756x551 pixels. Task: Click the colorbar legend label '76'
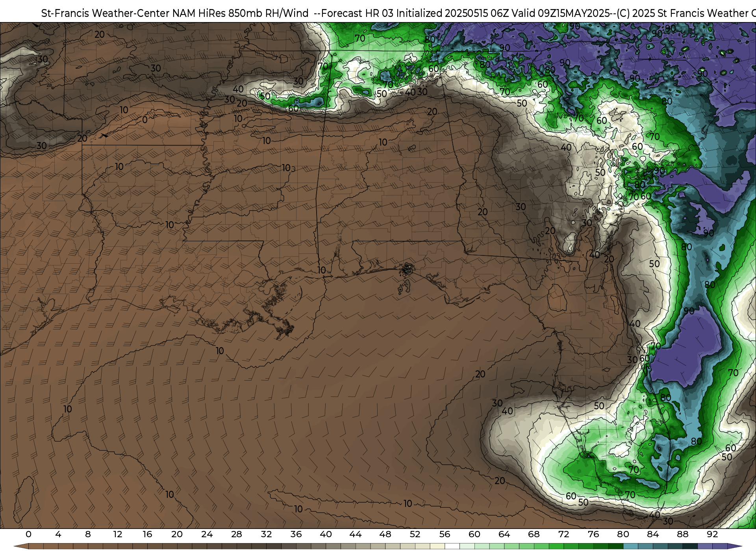click(593, 534)
